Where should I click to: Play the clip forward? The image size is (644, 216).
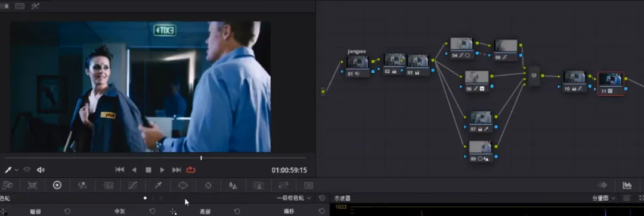(162, 170)
